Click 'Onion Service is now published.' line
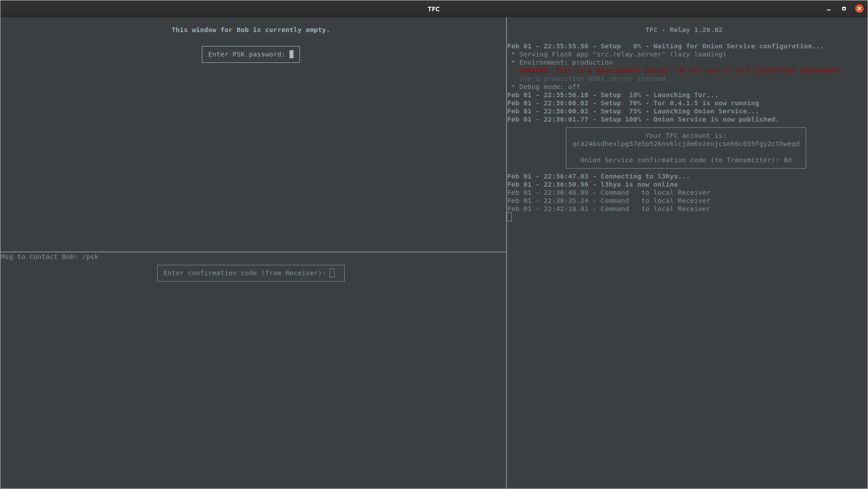Image resolution: width=868 pixels, height=489 pixels. pos(643,120)
